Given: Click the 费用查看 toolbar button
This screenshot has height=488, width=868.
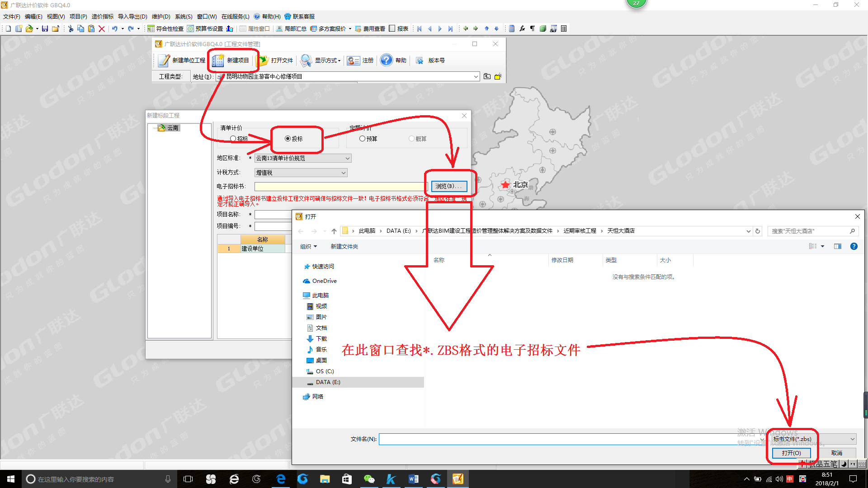Looking at the screenshot, I should (370, 28).
